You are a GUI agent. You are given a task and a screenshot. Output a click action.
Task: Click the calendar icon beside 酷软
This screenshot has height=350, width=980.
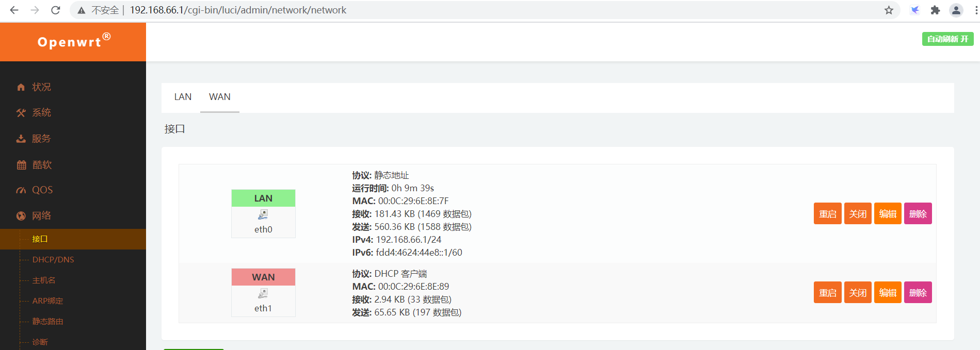click(x=21, y=165)
